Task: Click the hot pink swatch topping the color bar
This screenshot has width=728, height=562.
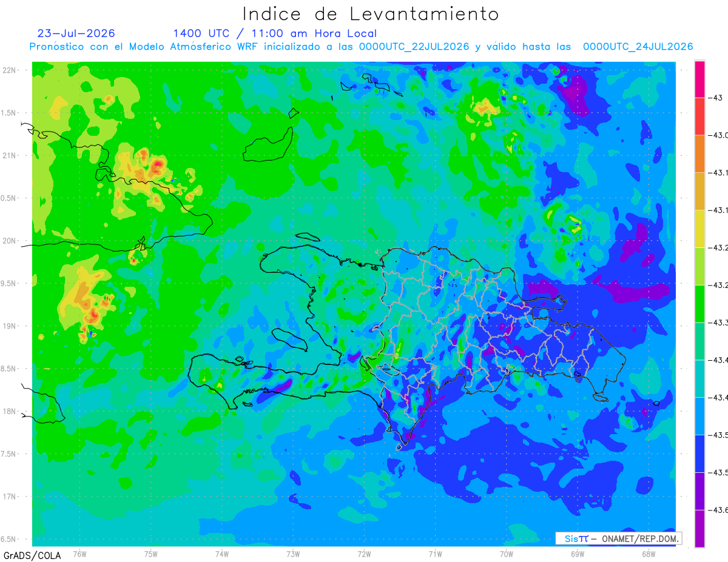Action: [x=699, y=79]
